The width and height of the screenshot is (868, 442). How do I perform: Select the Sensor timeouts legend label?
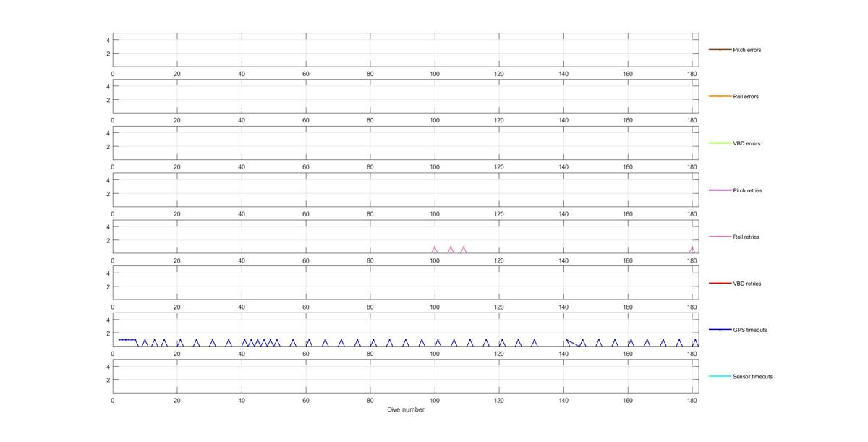click(x=753, y=377)
